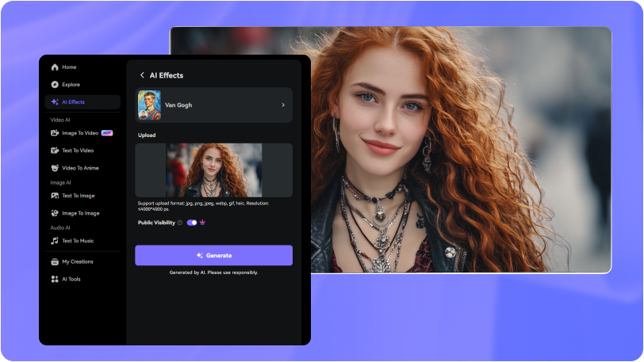Click the Image To Video icon
Viewport: 644px width, 362px height.
click(x=55, y=133)
